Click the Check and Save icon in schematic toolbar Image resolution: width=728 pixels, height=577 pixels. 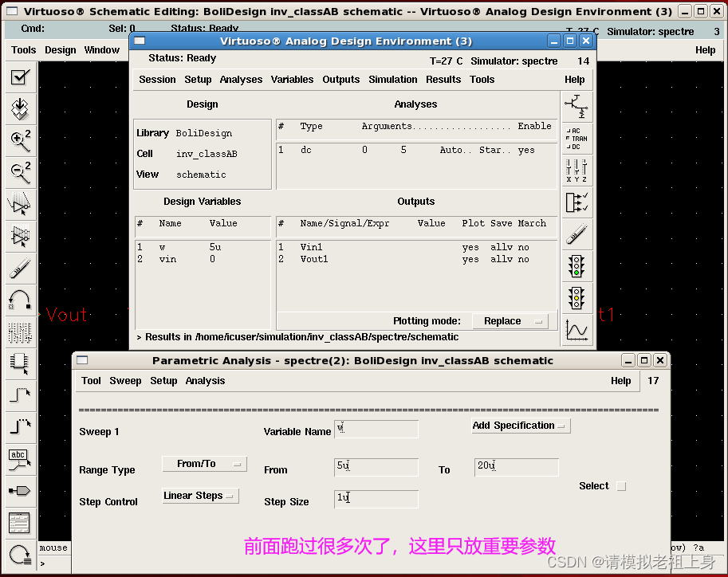point(20,77)
